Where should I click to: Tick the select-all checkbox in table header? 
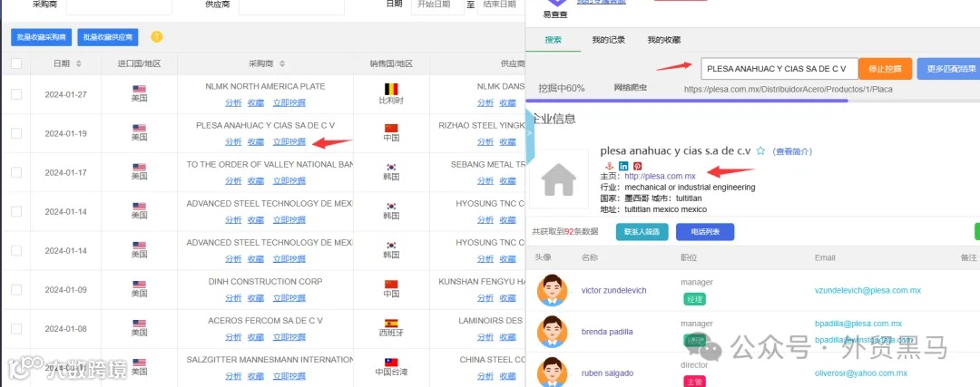[x=16, y=63]
